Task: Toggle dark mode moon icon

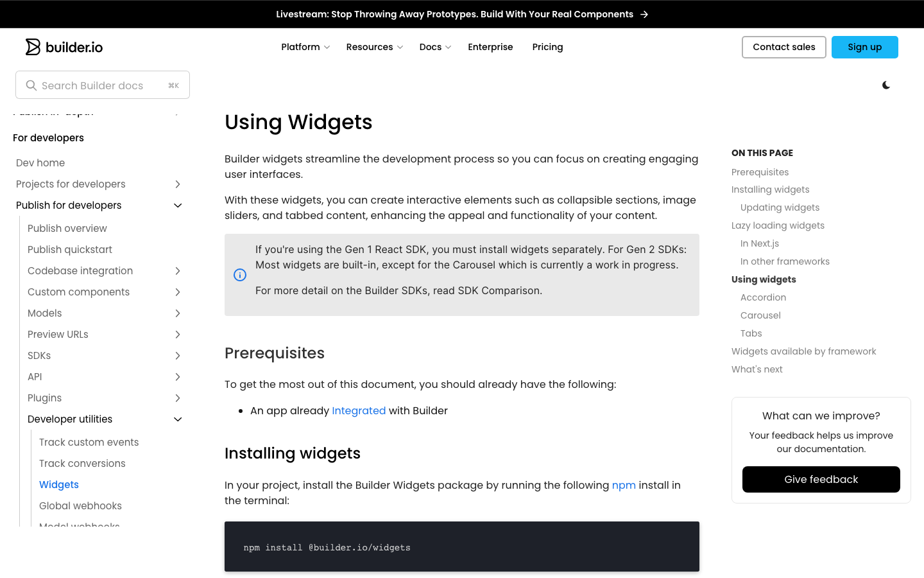Action: [x=886, y=85]
